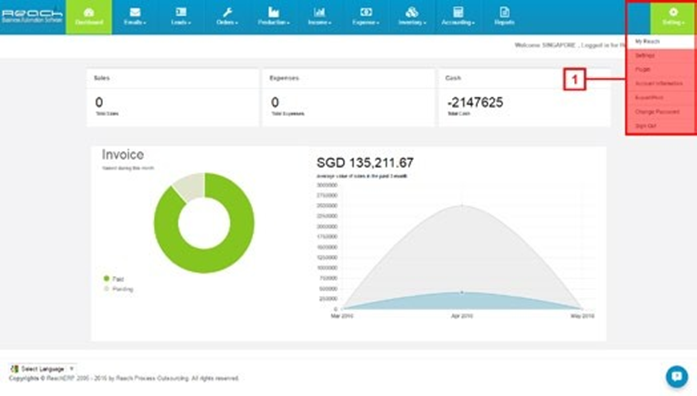This screenshot has width=697, height=396.
Task: Open the chat support bubble button
Action: point(677,376)
